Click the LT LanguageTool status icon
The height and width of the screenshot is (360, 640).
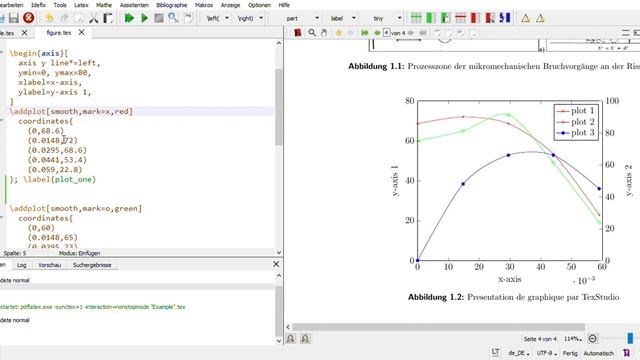(495, 352)
